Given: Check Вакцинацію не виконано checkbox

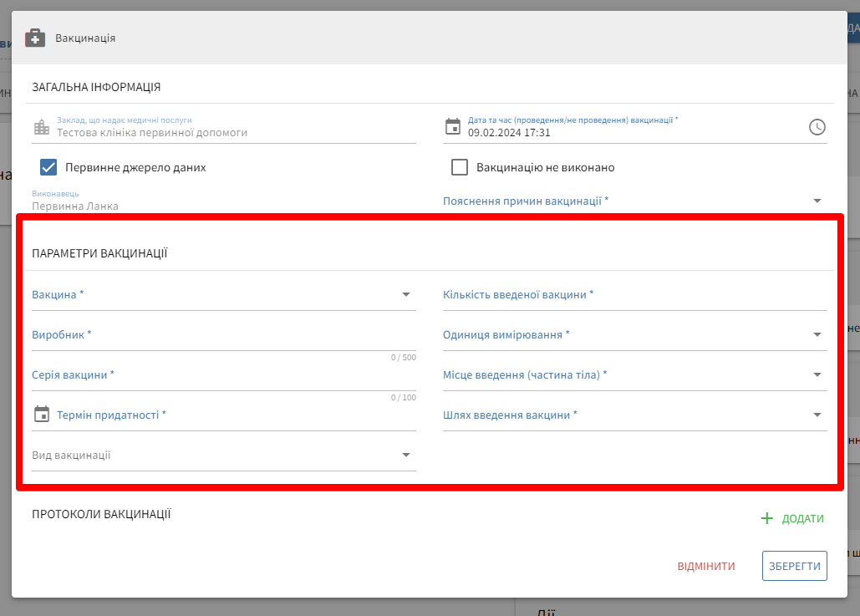Looking at the screenshot, I should (460, 167).
